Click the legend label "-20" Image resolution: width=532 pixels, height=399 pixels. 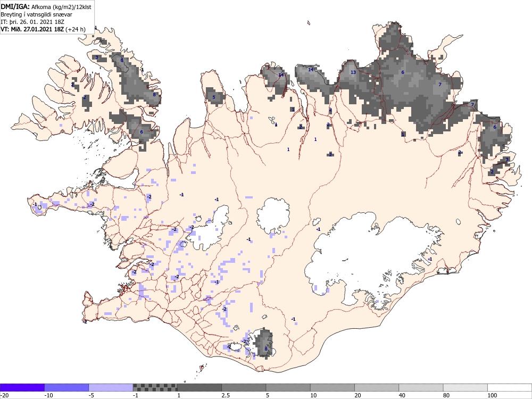4,395
